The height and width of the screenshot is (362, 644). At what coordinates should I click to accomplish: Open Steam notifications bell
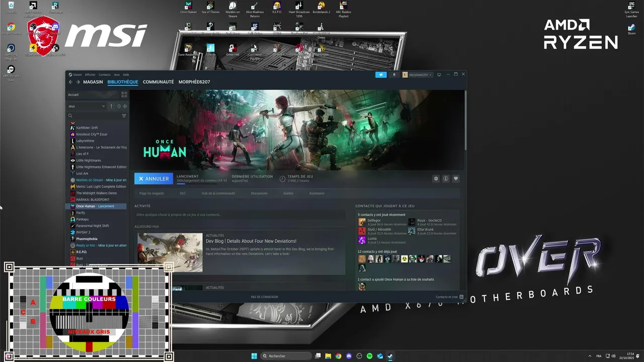394,74
